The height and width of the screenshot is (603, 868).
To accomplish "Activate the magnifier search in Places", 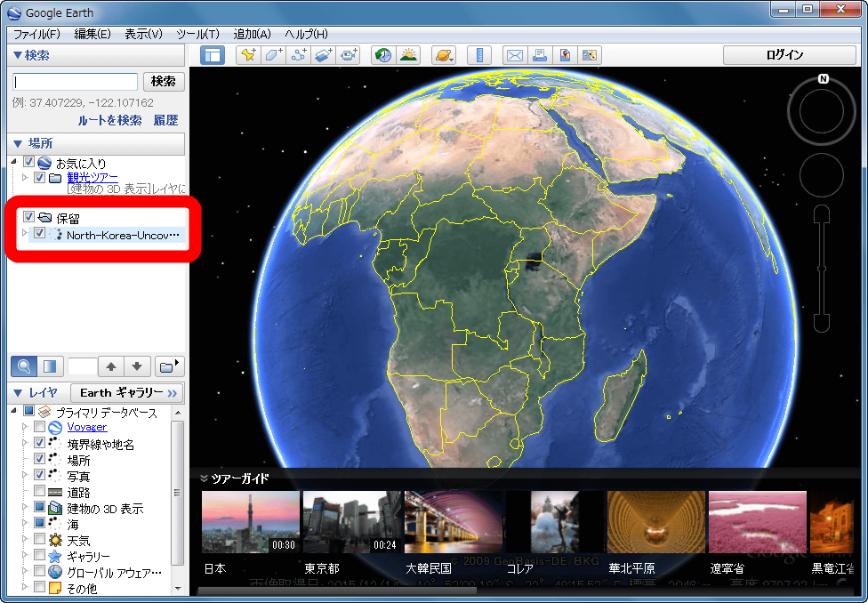I will [24, 366].
